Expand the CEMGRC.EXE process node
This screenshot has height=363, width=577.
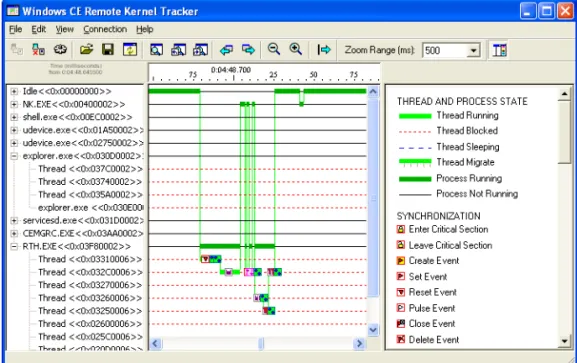coord(14,233)
